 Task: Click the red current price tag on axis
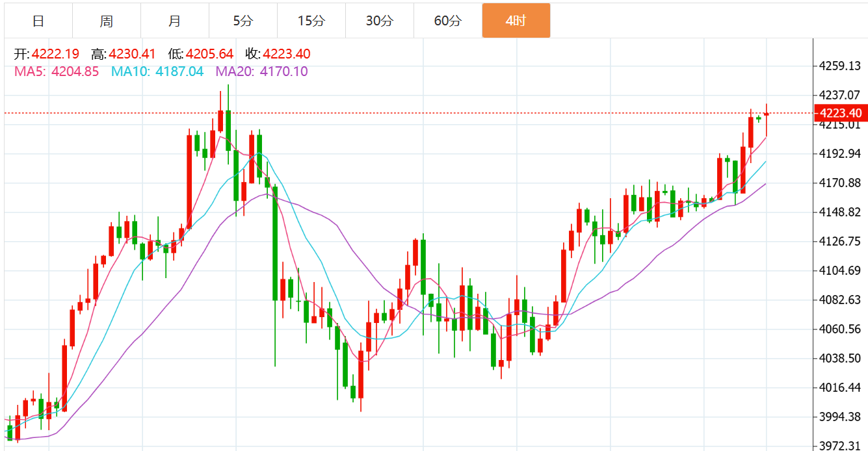[841, 113]
